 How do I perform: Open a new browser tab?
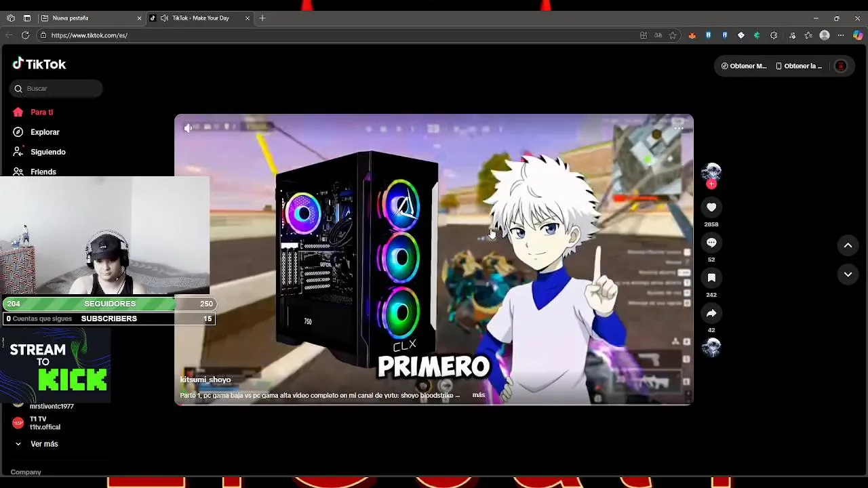tap(262, 18)
